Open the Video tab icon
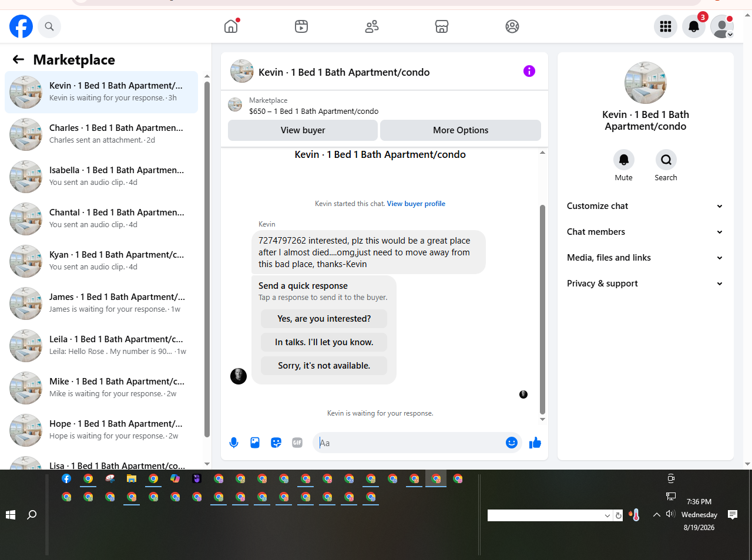Viewport: 752px width, 560px height. (x=301, y=26)
